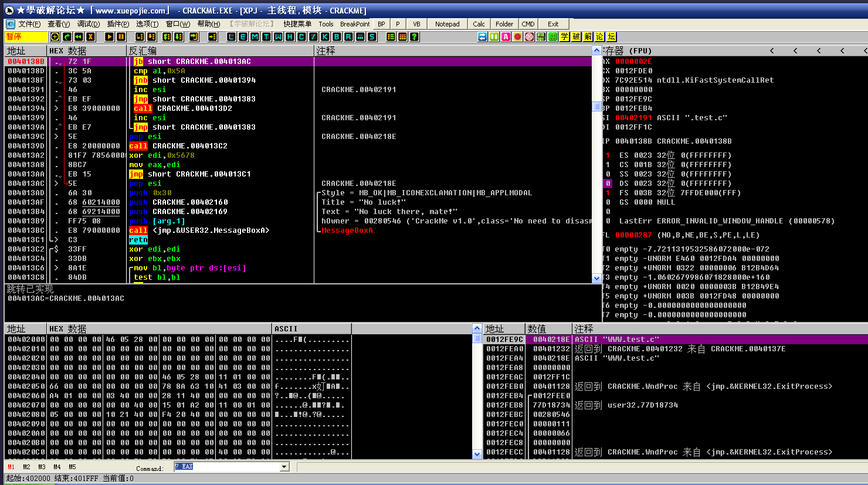The height and width of the screenshot is (485, 868).
Task: Open 选项(T) menu
Action: point(147,24)
